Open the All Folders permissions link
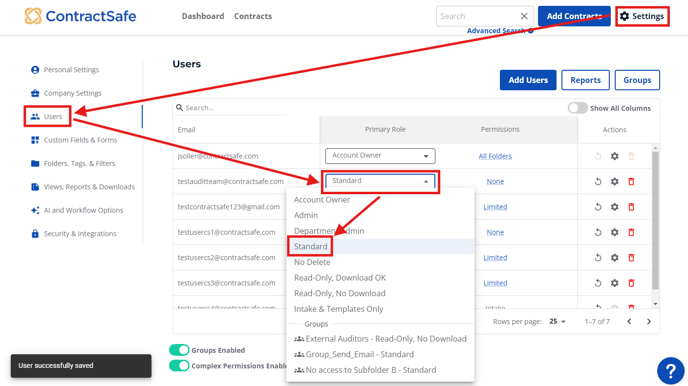This screenshot has height=386, width=688. tap(495, 156)
